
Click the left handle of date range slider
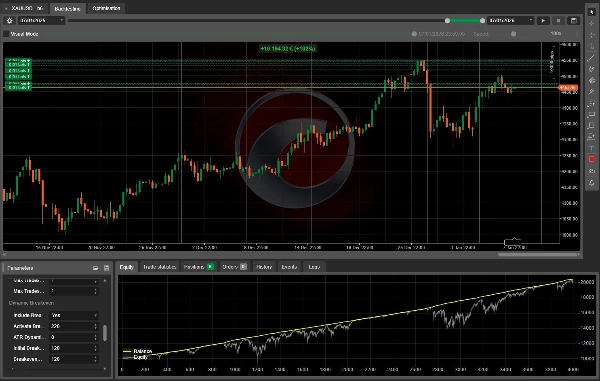(x=447, y=21)
